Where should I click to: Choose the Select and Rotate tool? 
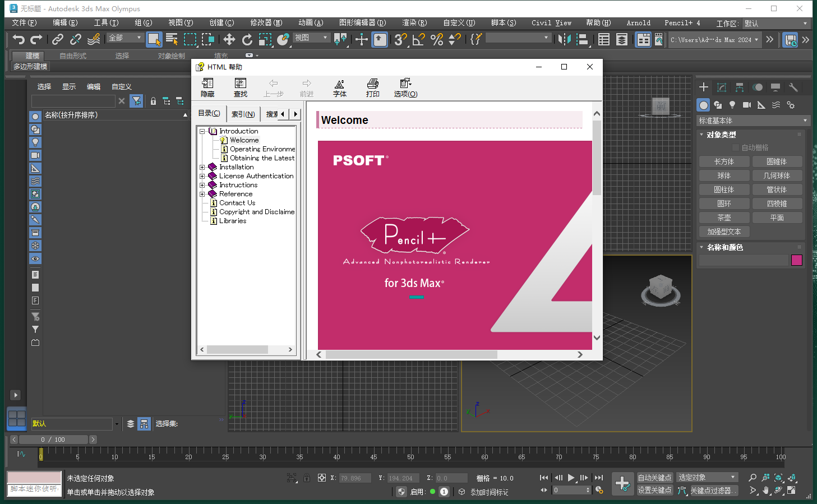[x=247, y=39]
